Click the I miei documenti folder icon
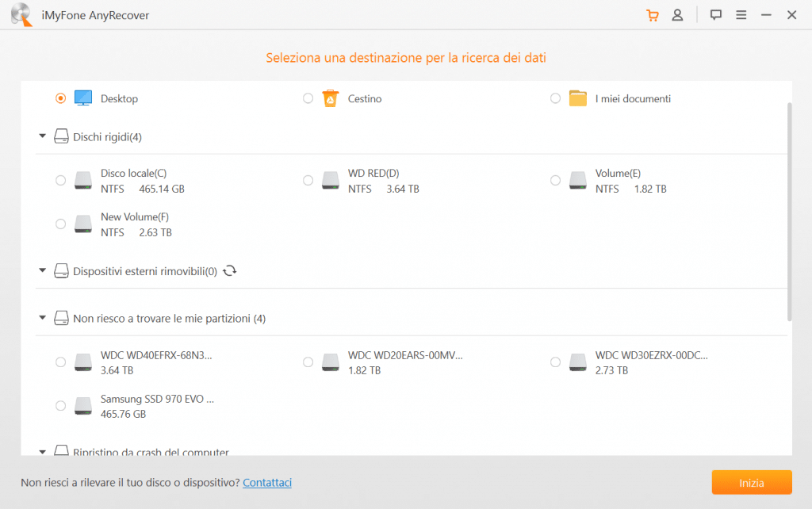 pyautogui.click(x=578, y=98)
